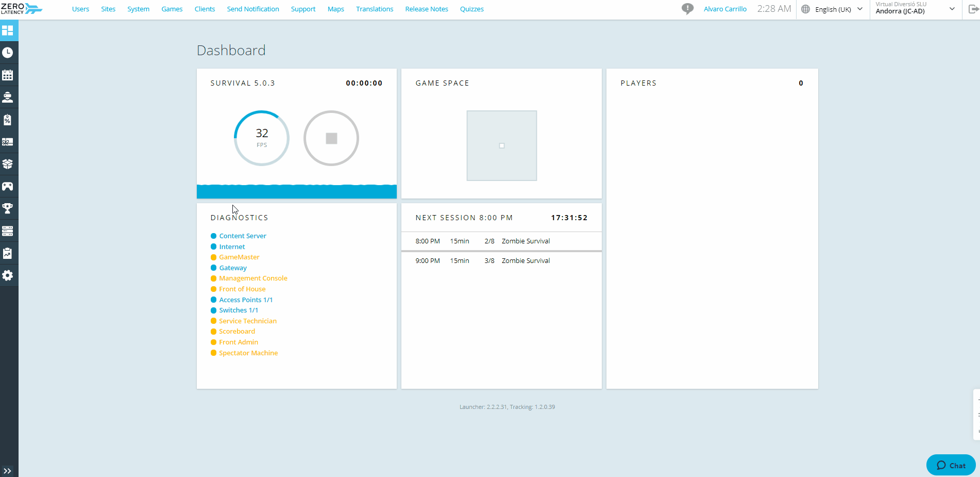Open the VR headset player sidebar icon

click(8, 97)
